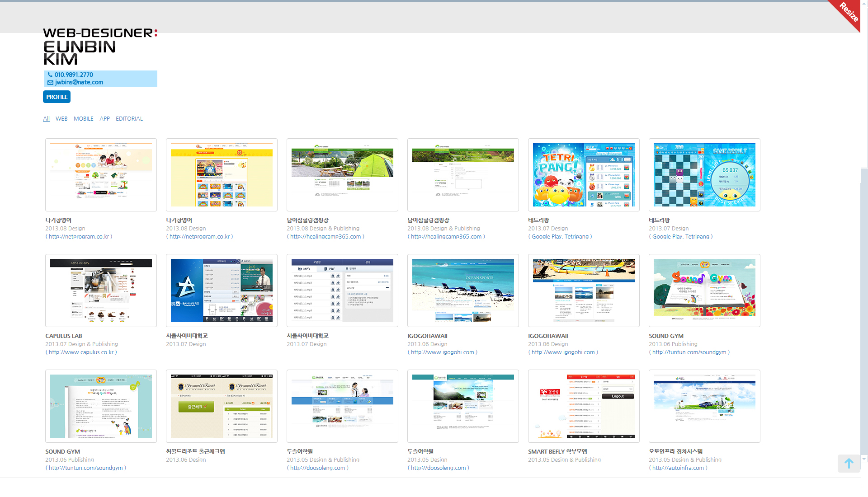This screenshot has height=497, width=868.
Task: Open the IGOGOHAWAII Ocean Sports thumbnail
Action: (463, 291)
